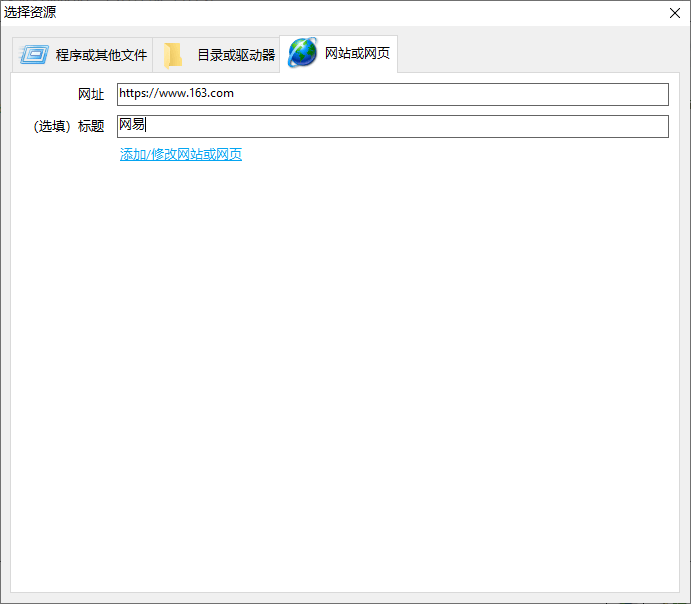Switch to the 目录或驱动器 tab
This screenshot has height=604, width=691.
coord(216,55)
